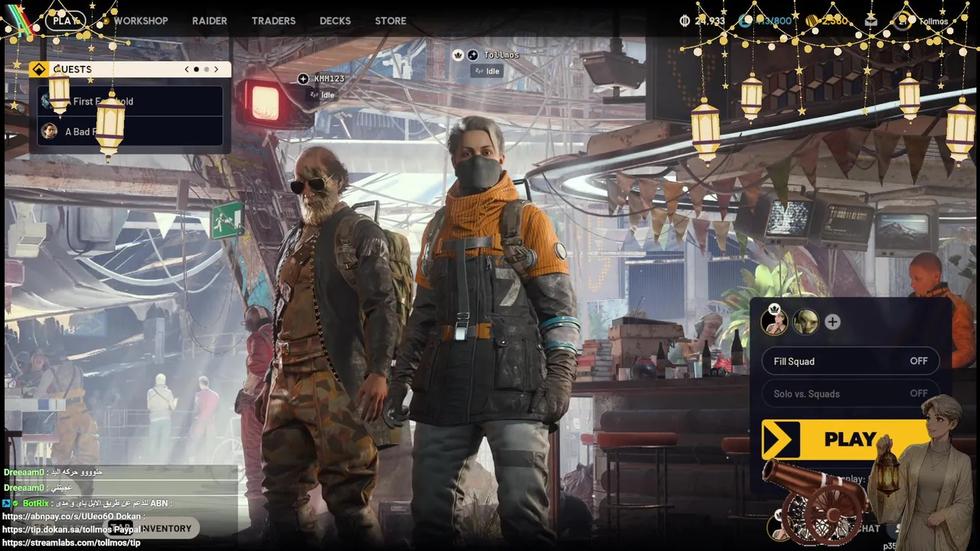This screenshot has height=551, width=980.
Task: Click the quest giver portrait on 'A Bad' row
Action: tap(49, 131)
